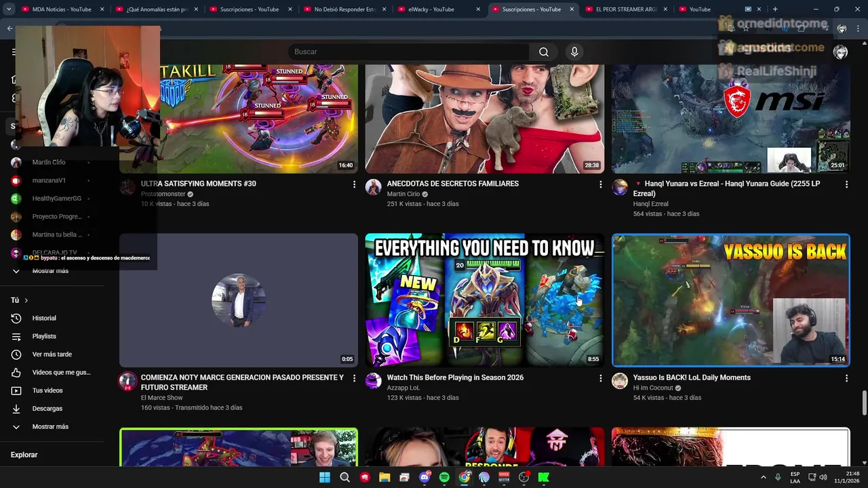Open options menu for Watch This Before Playing

(x=600, y=378)
